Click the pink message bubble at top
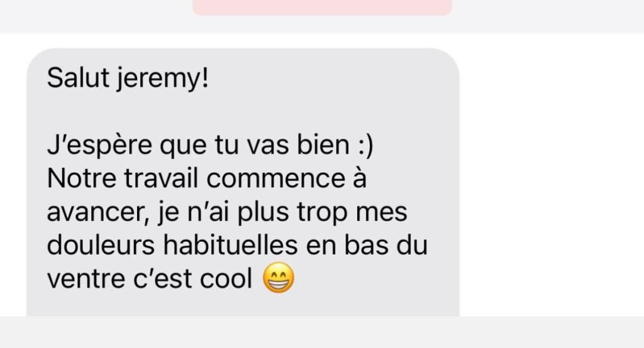The height and width of the screenshot is (348, 644). pos(322,8)
